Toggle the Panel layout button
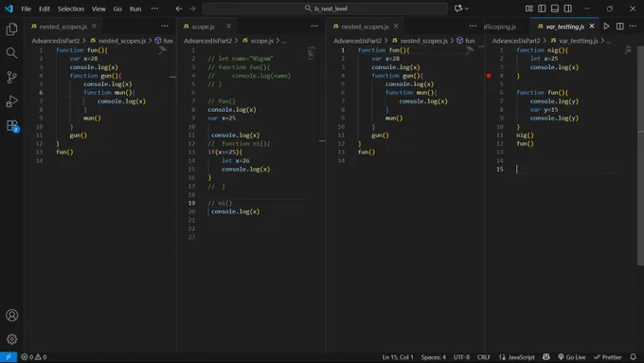Screen dimensions: 644x363 pos(555,9)
